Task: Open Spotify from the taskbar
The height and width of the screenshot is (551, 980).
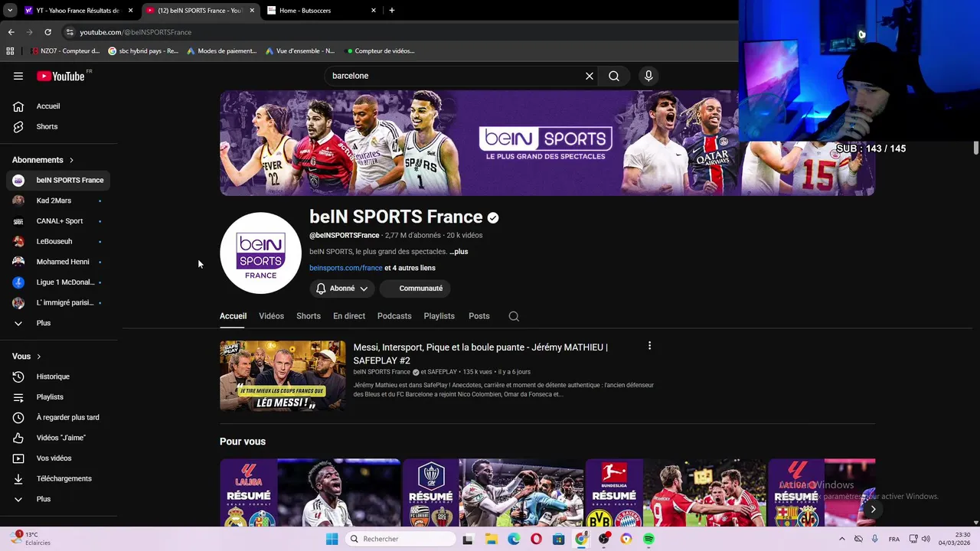Action: click(x=648, y=539)
